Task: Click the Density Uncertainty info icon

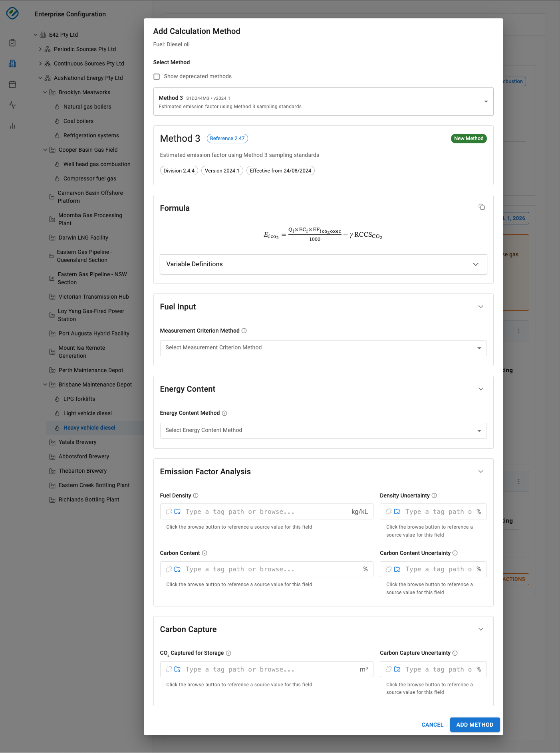Action: coord(434,495)
